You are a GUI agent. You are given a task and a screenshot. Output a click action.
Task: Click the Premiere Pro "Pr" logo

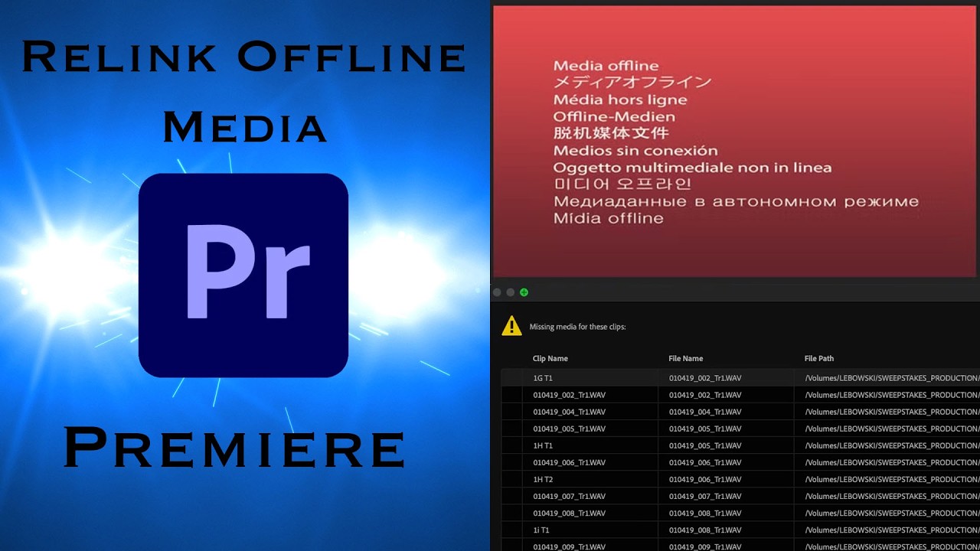point(243,275)
